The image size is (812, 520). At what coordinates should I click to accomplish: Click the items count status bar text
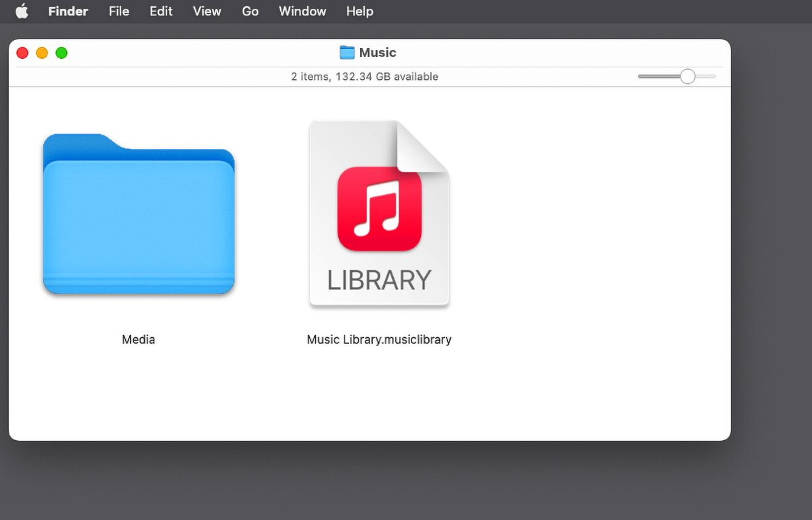[x=365, y=77]
